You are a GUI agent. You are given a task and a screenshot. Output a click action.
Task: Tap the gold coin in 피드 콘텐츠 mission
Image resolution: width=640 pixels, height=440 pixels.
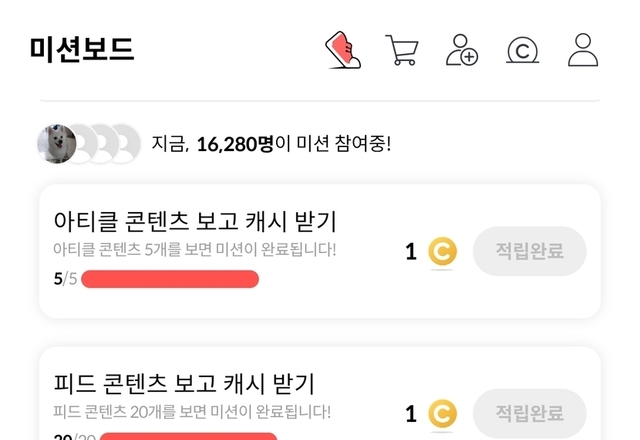tap(442, 413)
